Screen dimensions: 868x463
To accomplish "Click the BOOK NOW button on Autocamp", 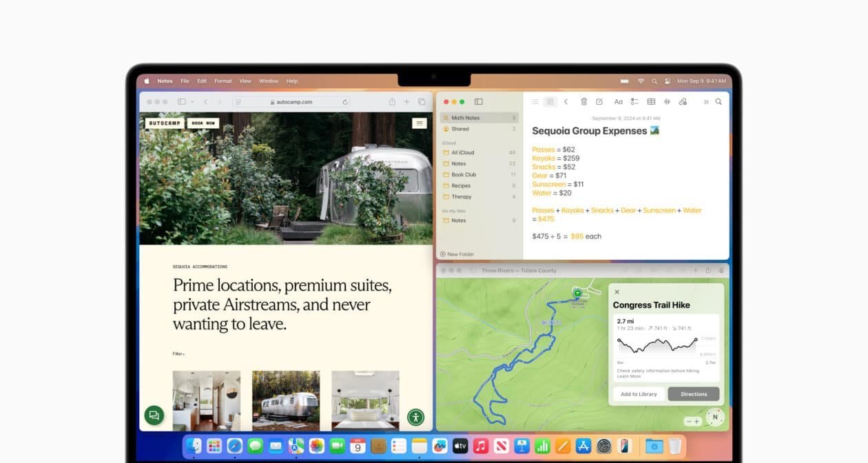I will pos(203,123).
